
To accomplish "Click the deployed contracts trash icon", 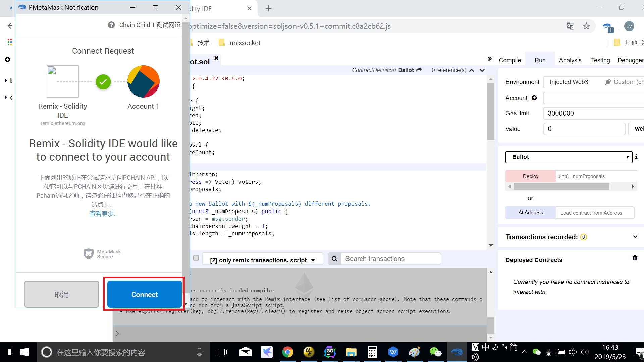I will (635, 258).
